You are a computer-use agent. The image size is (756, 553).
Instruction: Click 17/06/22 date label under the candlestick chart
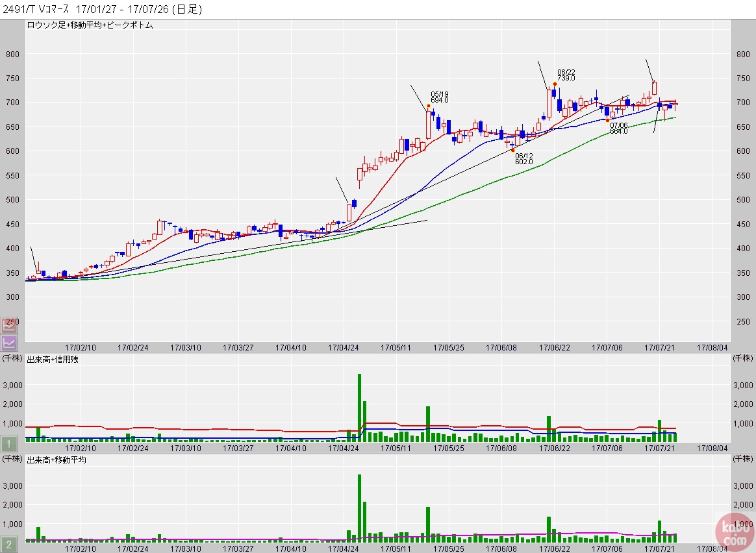tap(553, 347)
